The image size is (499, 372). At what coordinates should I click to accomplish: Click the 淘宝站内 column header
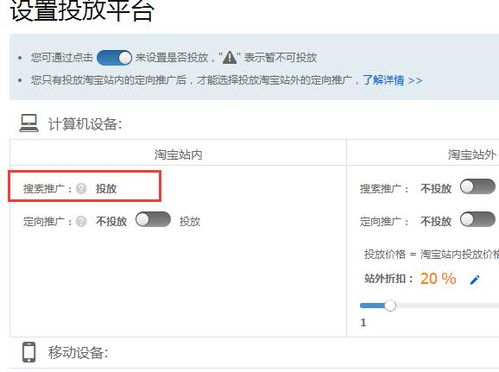click(178, 155)
